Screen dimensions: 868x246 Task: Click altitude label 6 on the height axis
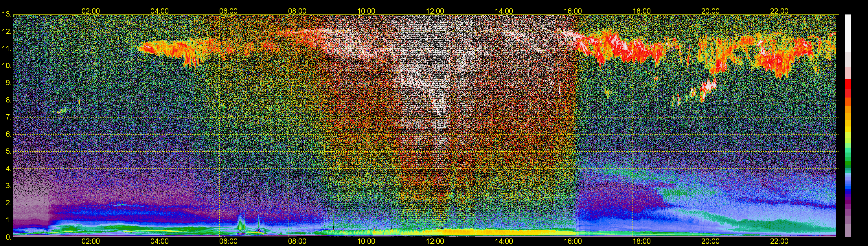coord(8,135)
